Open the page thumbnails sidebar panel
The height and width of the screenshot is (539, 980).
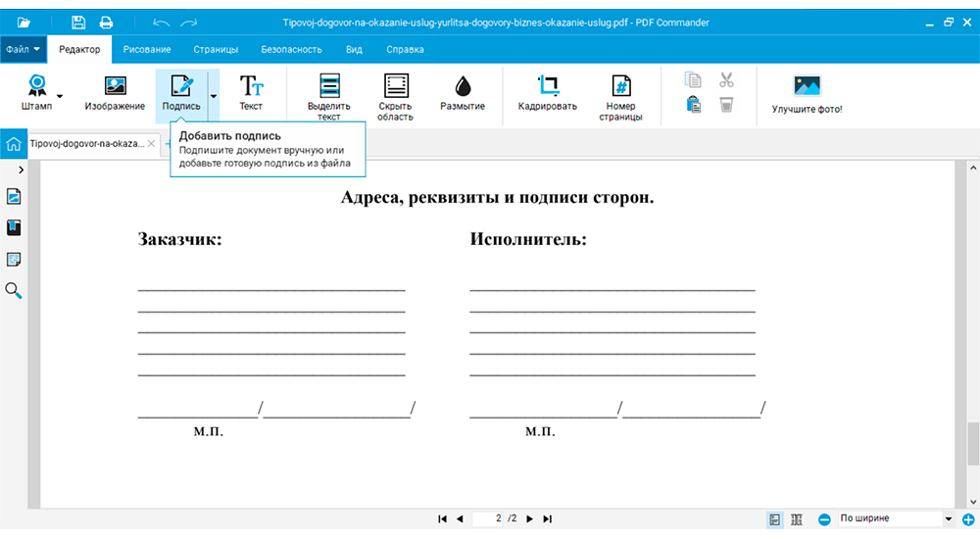[14, 196]
